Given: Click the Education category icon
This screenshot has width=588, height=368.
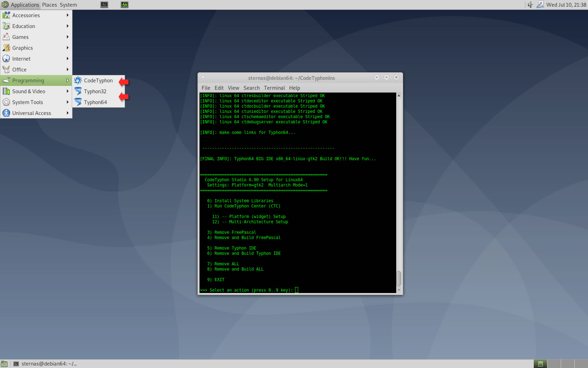Looking at the screenshot, I should click(x=6, y=26).
